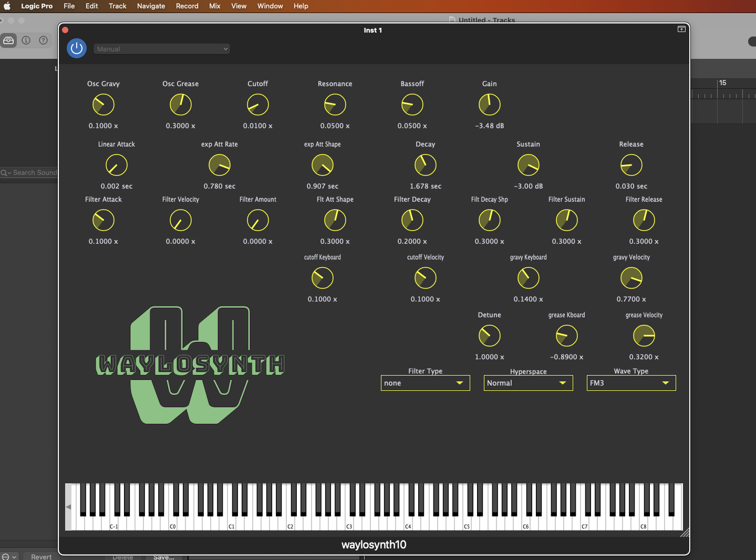Click the Bassoff knob
Viewport: 756px width, 560px height.
coord(412,105)
